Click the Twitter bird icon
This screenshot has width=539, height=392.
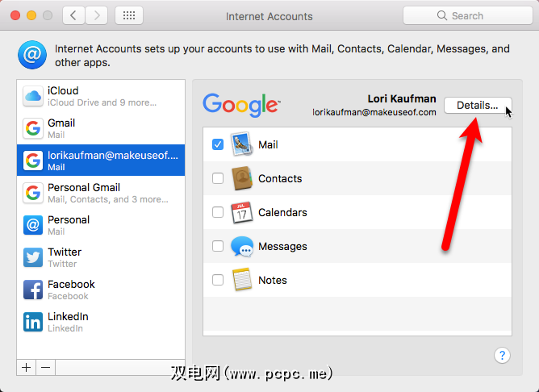coord(33,257)
